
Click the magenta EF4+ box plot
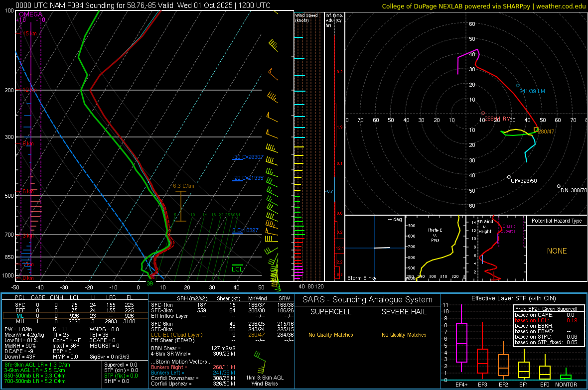(x=461, y=339)
